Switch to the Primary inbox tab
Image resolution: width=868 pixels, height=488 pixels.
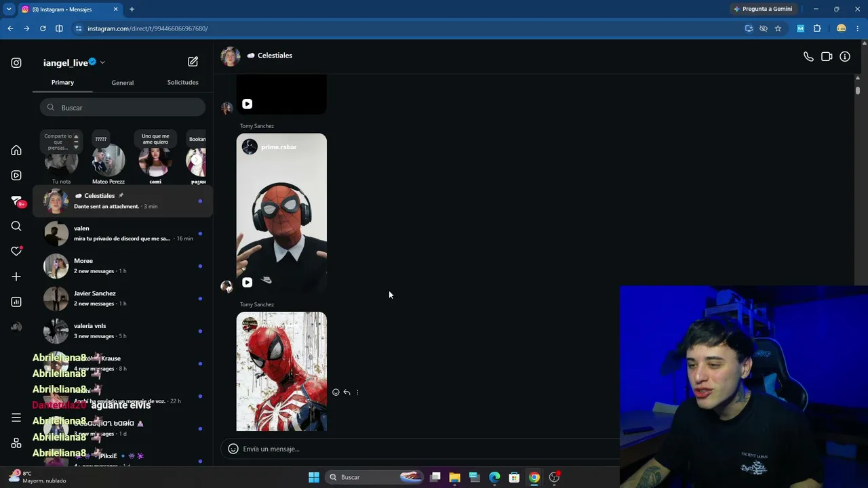62,83
